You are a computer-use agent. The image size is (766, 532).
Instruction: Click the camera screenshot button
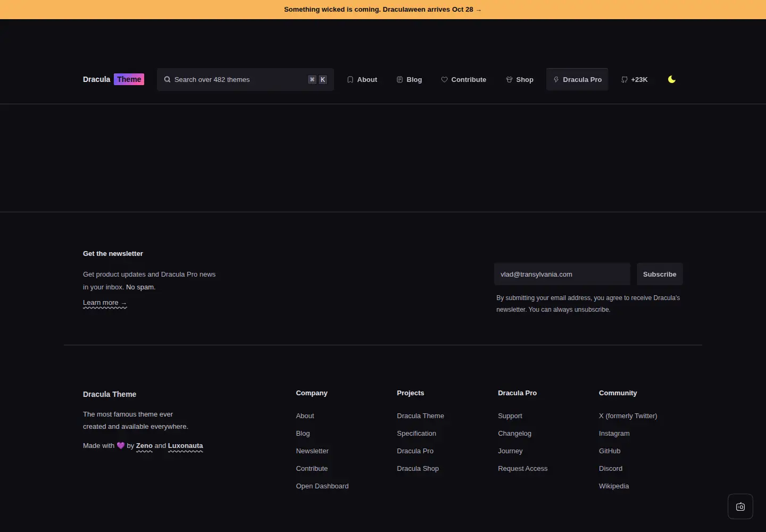point(740,506)
